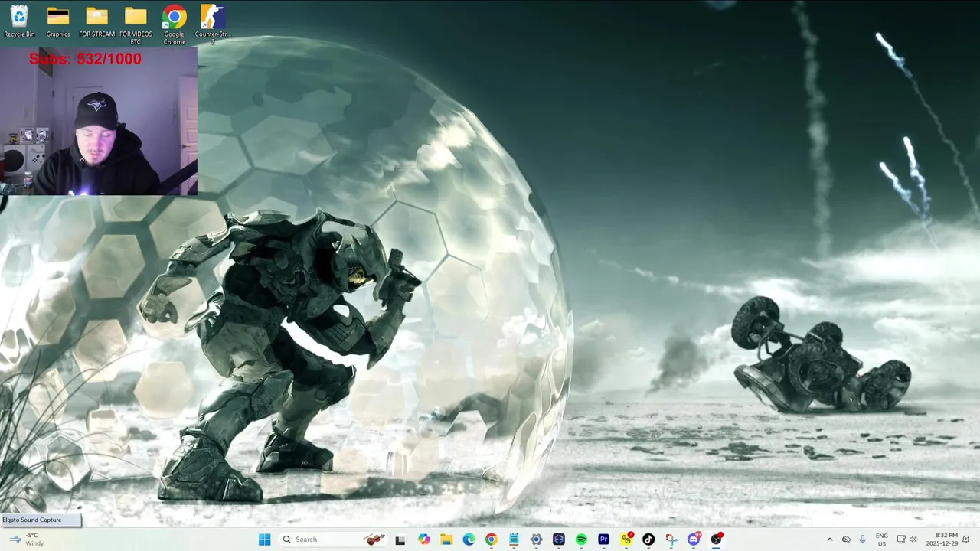This screenshot has width=980, height=551.
Task: Switch to OBS Studio in the taskbar
Action: pyautogui.click(x=716, y=540)
